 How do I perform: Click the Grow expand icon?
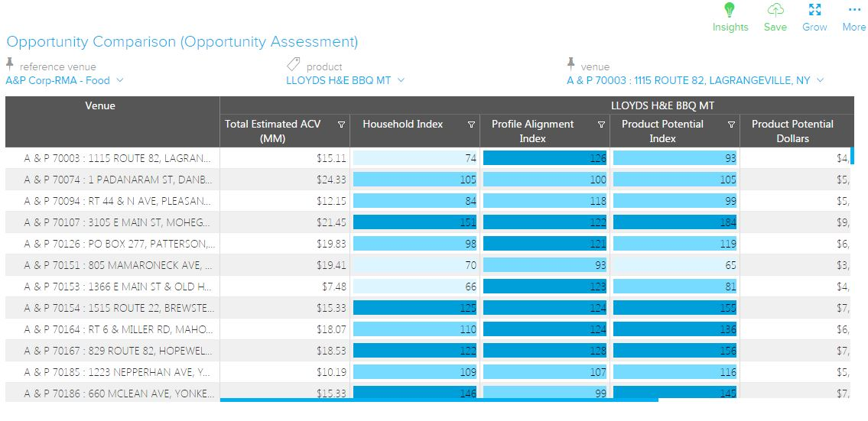tap(814, 11)
